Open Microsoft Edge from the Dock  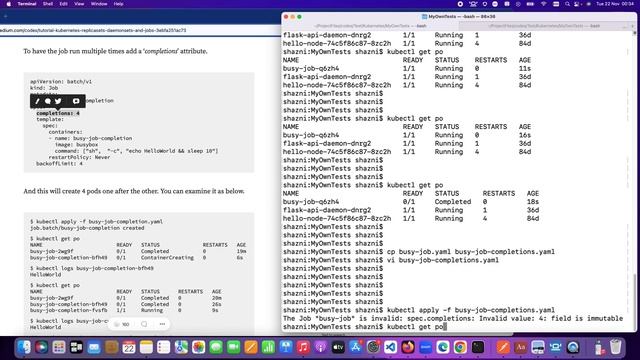[x=443, y=347]
